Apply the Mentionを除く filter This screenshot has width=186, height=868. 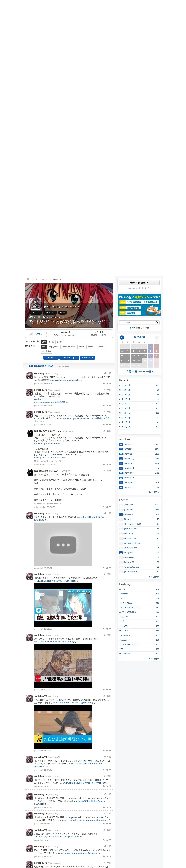(x=69, y=347)
